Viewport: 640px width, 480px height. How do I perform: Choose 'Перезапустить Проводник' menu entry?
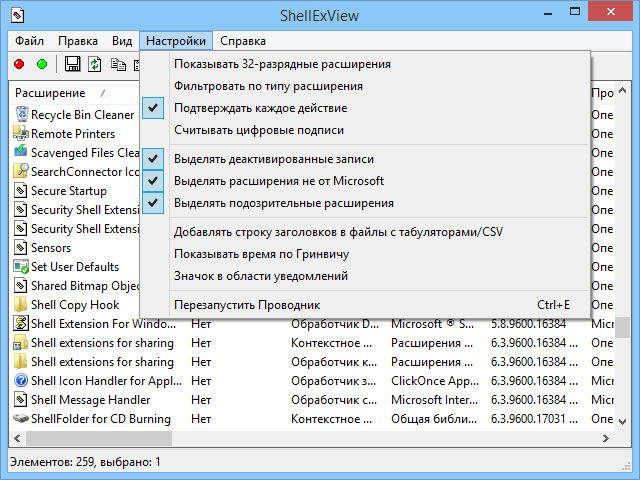pos(365,305)
